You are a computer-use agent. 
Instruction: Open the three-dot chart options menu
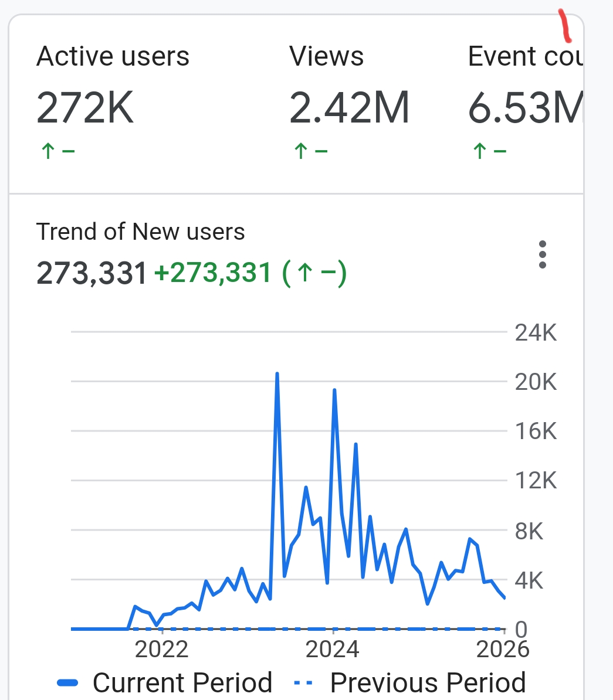tap(543, 254)
